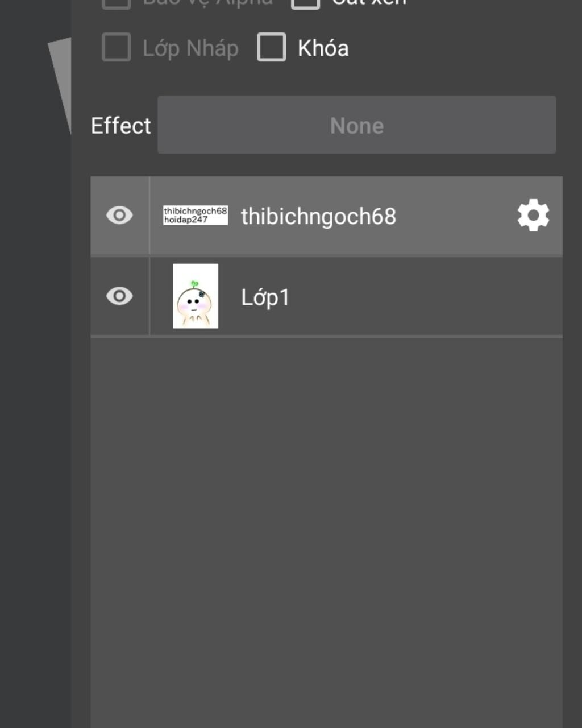This screenshot has height=728, width=582.
Task: Click the gray triangle shape on canvas
Action: click(62, 80)
